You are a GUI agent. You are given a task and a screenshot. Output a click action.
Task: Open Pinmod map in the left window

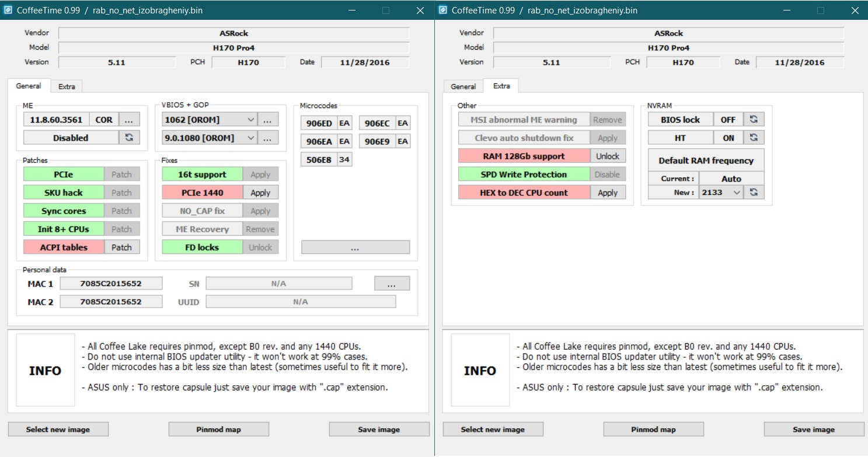219,429
